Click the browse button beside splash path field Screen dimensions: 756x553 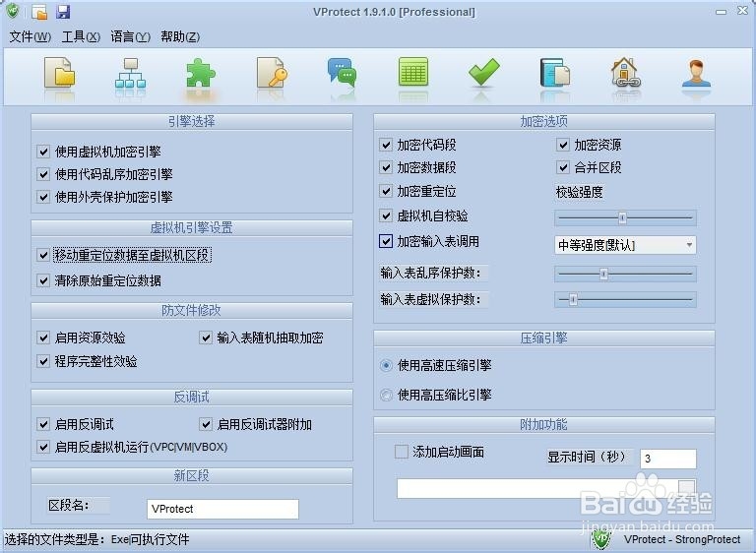point(687,487)
